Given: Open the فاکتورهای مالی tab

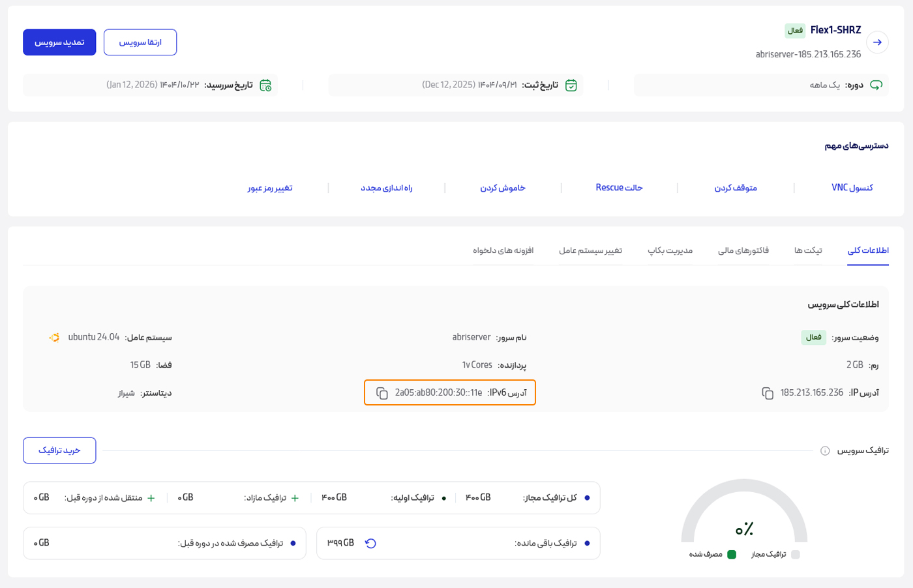Looking at the screenshot, I should pyautogui.click(x=743, y=250).
